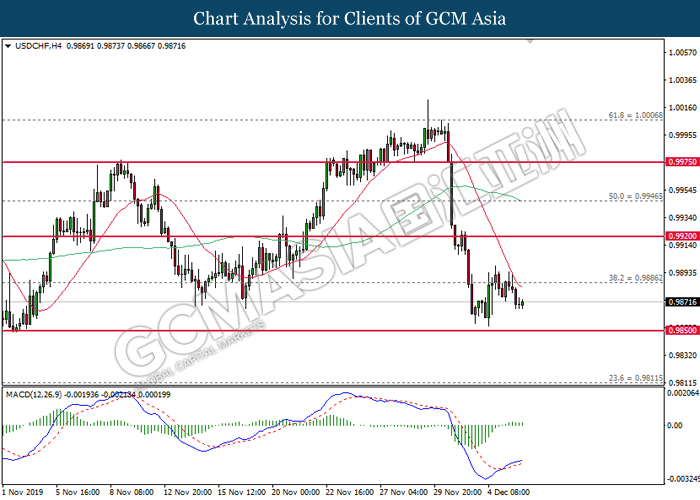Click the 0.99340 price axis value
The image size is (700, 500).
click(683, 218)
